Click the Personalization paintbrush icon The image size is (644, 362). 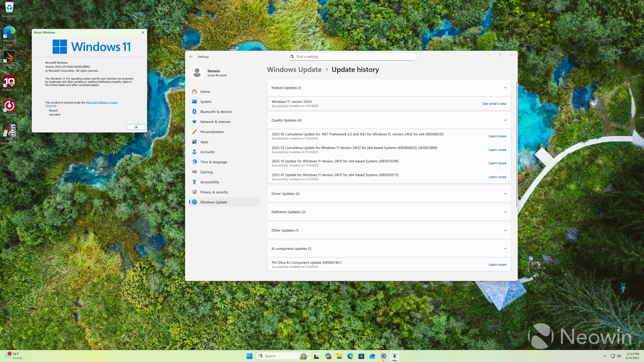tap(195, 132)
